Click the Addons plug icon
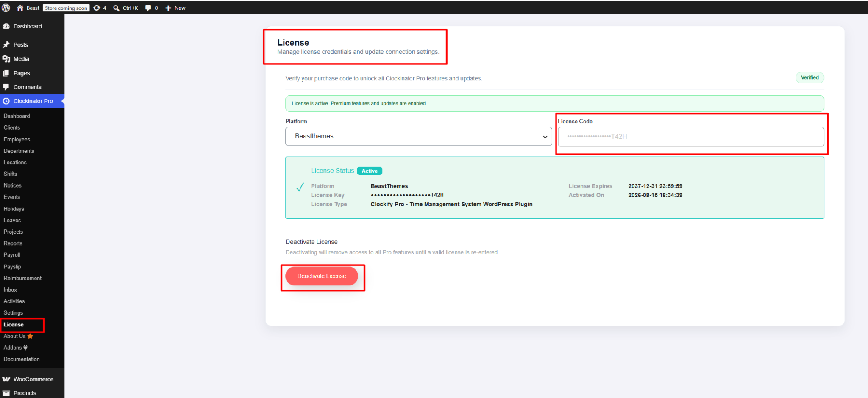Image resolution: width=868 pixels, height=398 pixels. pyautogui.click(x=25, y=348)
